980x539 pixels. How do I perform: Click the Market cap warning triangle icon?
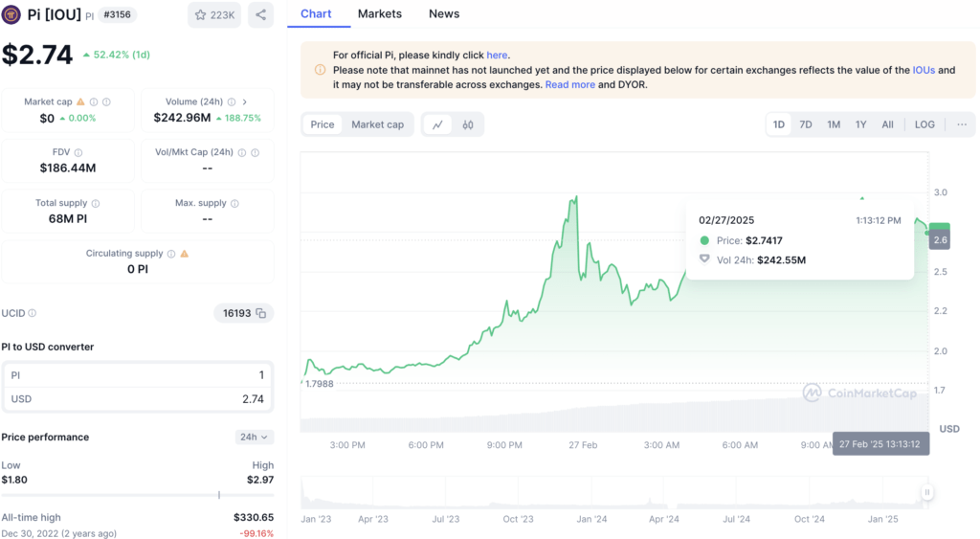(x=80, y=101)
